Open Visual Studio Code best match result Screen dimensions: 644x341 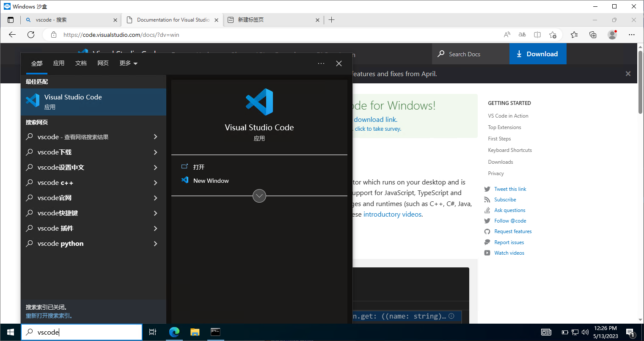click(94, 102)
